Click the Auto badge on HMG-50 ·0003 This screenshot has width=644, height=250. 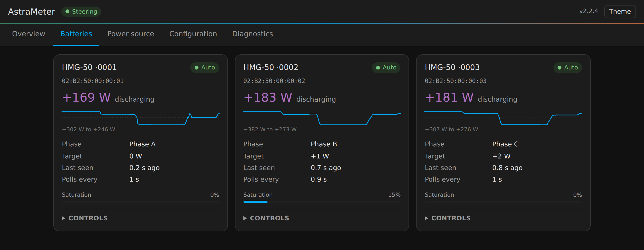click(x=568, y=67)
